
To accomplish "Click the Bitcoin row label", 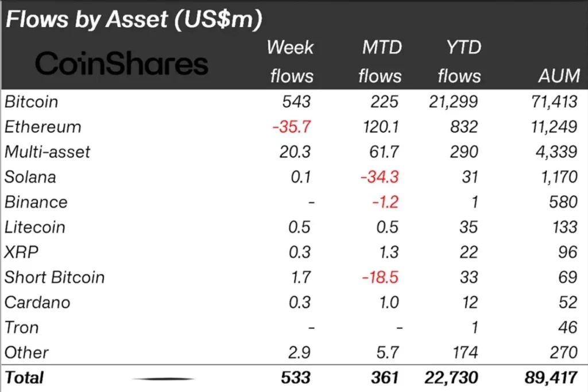I will [x=32, y=102].
